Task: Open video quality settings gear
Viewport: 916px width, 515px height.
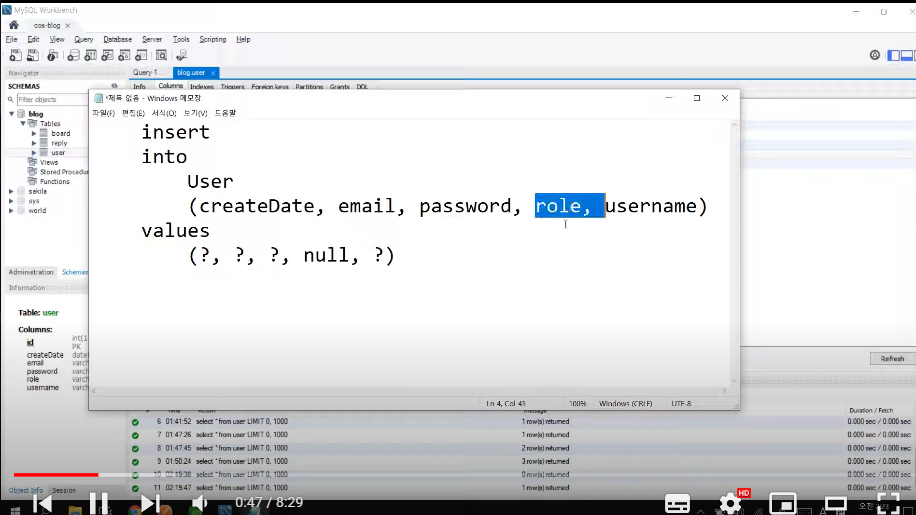Action: point(730,503)
